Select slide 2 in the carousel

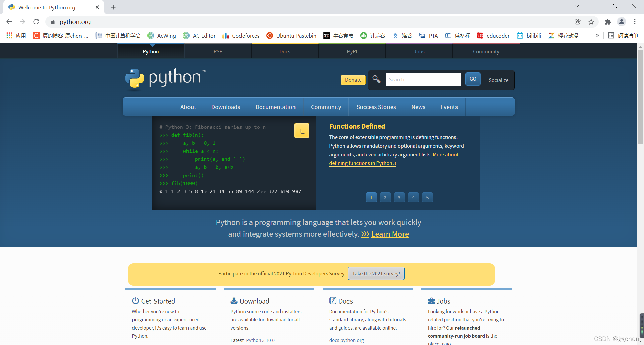385,197
